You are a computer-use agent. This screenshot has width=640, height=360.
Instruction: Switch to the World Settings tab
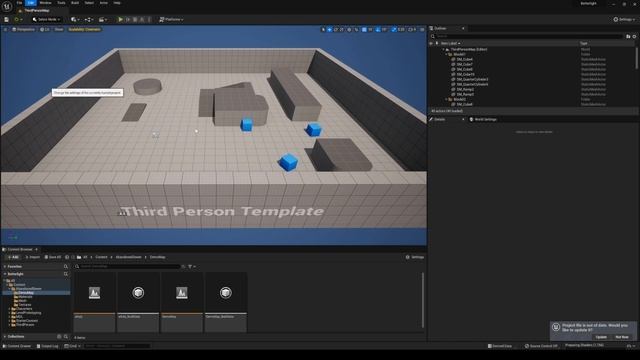483,119
